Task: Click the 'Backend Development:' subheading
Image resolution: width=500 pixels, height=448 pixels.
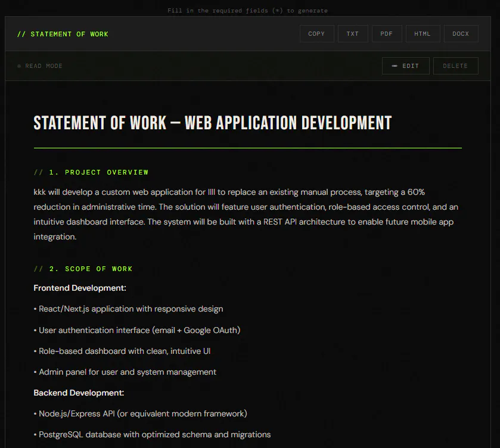Action: 79,393
